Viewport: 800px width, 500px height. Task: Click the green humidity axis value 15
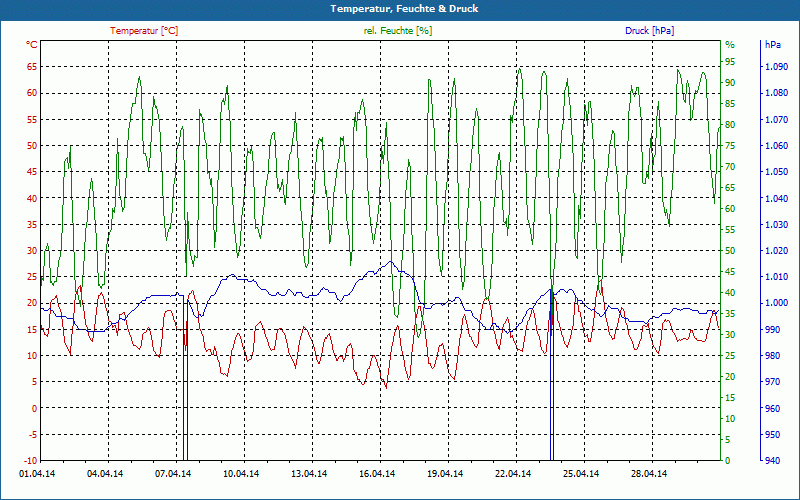point(730,397)
